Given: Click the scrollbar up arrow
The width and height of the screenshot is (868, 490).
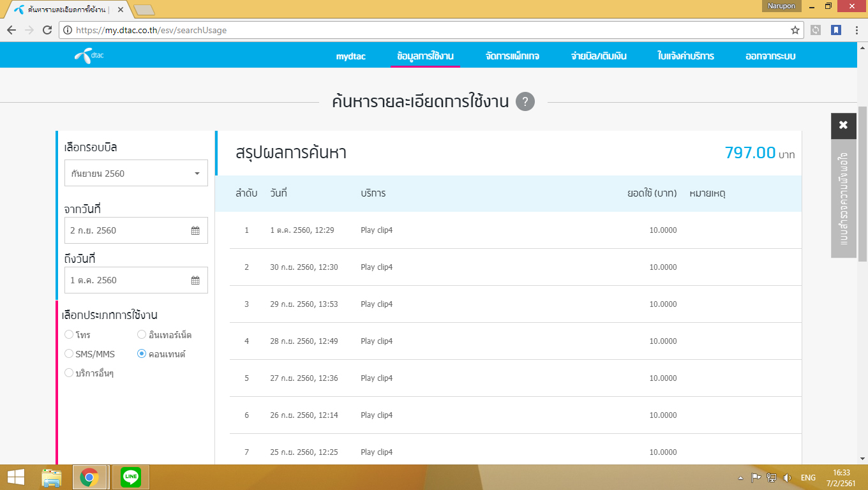Looking at the screenshot, I should tap(862, 47).
